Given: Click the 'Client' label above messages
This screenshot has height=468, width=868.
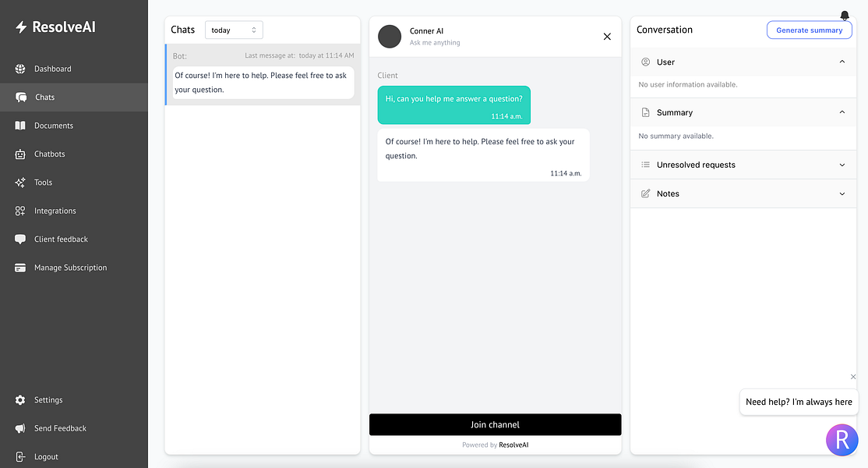Looking at the screenshot, I should click(387, 76).
